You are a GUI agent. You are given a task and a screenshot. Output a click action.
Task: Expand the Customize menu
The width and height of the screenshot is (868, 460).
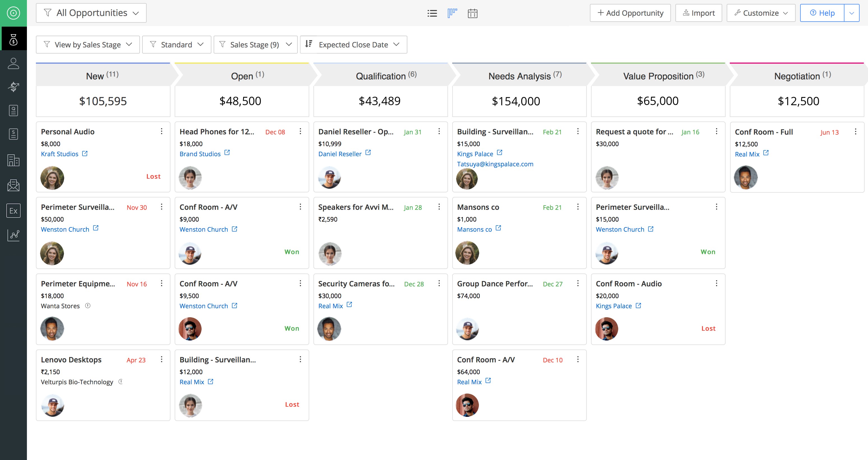coord(761,13)
